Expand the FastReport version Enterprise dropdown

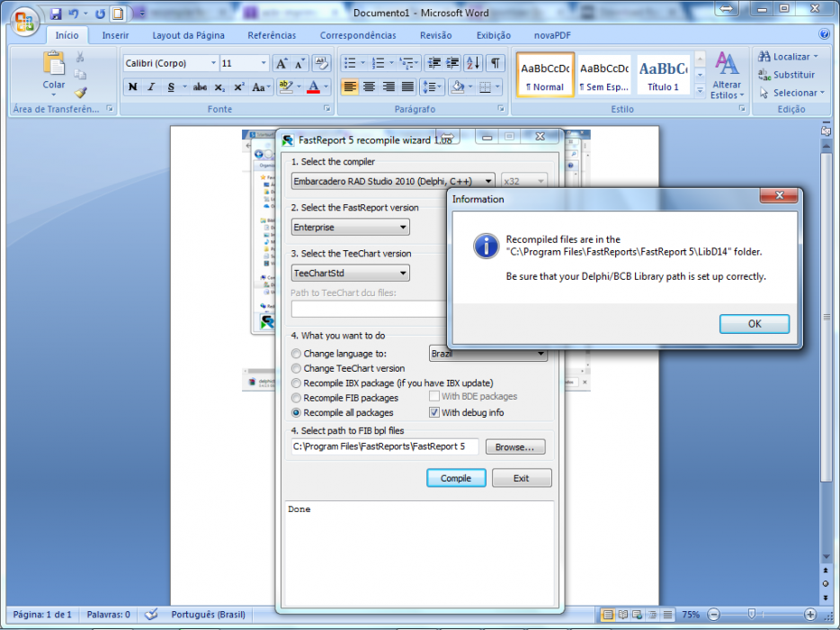click(351, 228)
